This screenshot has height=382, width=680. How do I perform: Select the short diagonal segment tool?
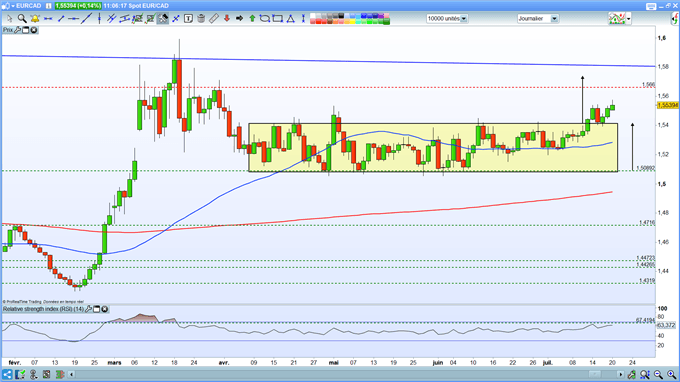61,19
